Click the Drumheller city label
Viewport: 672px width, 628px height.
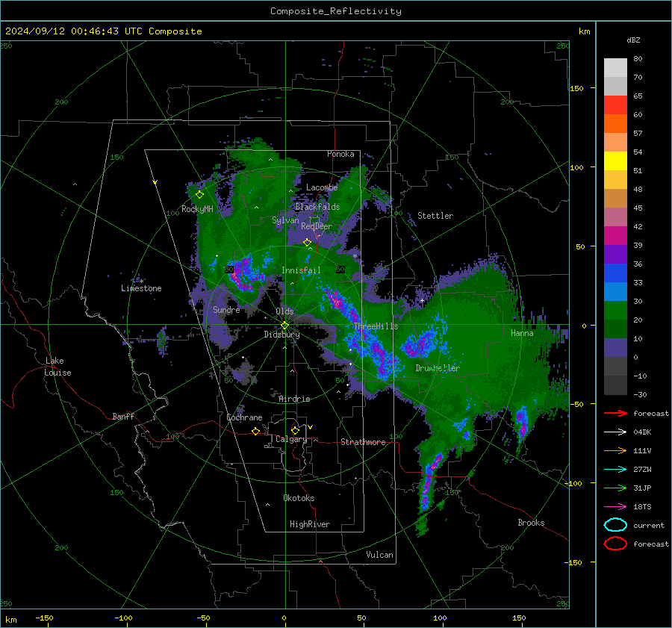click(x=438, y=368)
